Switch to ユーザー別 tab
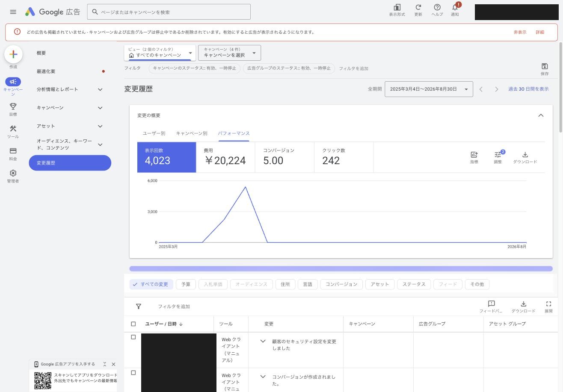 154,133
